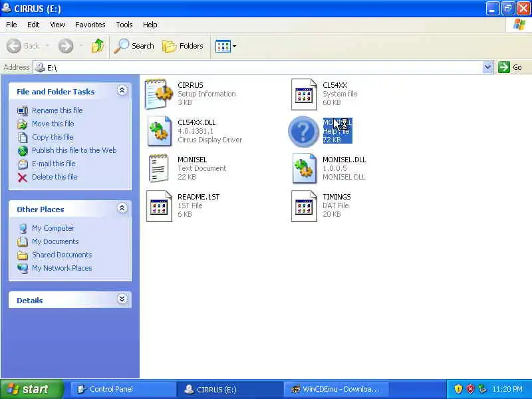Select the MONISEL Help File question-mark icon
The height and width of the screenshot is (399, 532).
point(304,131)
